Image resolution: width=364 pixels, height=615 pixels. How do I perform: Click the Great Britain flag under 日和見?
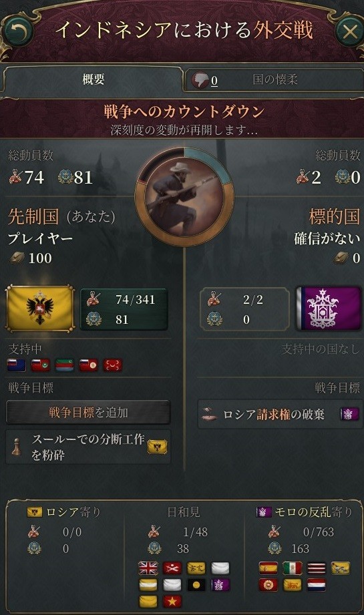(x=148, y=568)
